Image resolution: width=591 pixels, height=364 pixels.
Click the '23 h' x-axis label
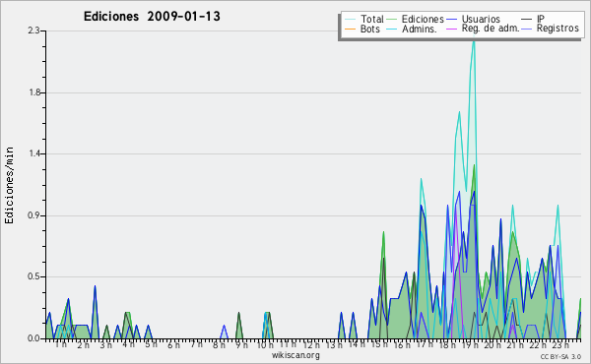(560, 344)
